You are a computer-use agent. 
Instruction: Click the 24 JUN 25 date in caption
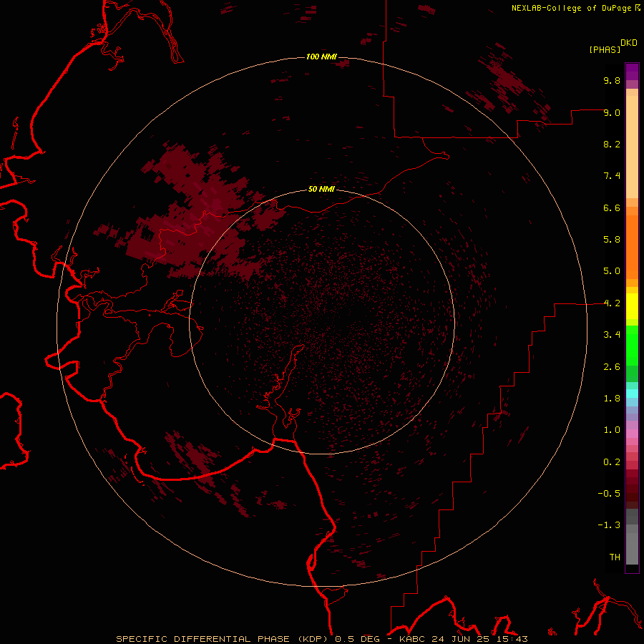(x=460, y=639)
